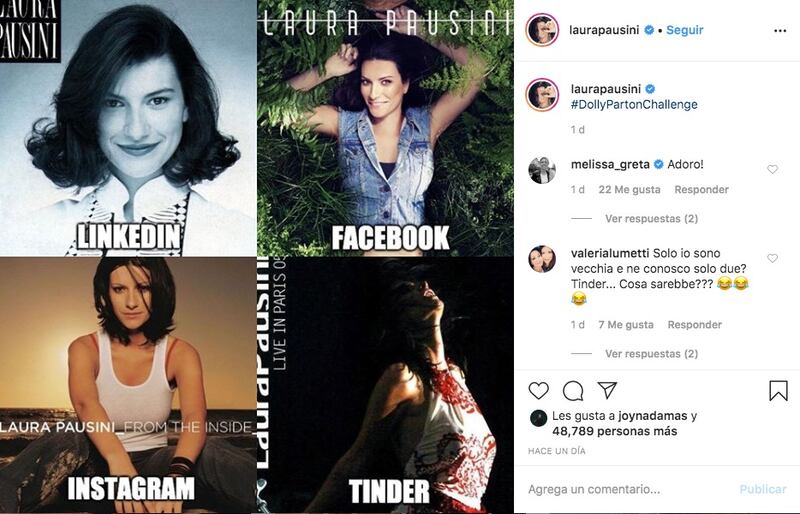Like valerialumetti's comment heart

(772, 258)
